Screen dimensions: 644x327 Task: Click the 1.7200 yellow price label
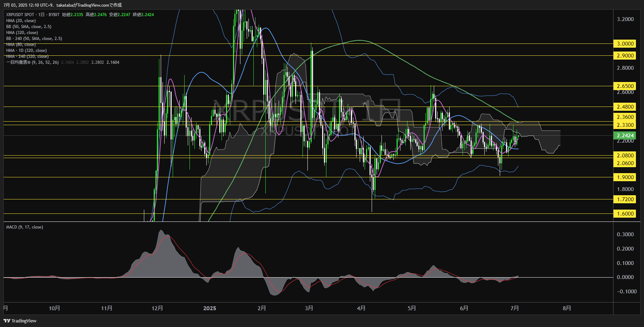tap(625, 199)
